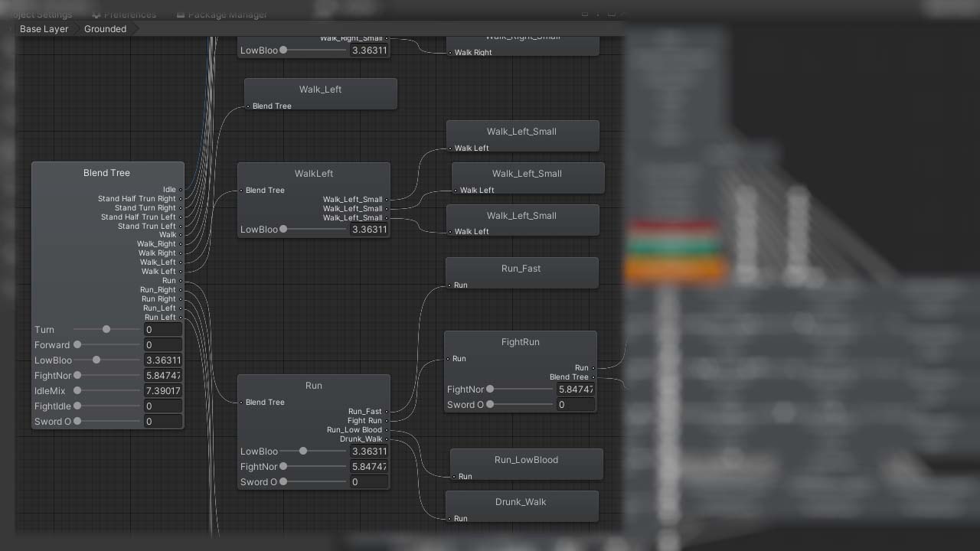This screenshot has height=551, width=980.
Task: Click the Base Layer breadcrumb
Action: pos(44,29)
